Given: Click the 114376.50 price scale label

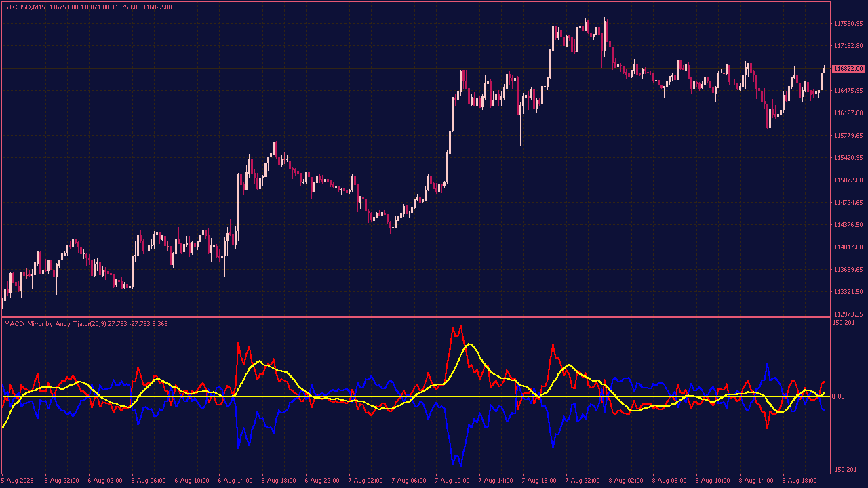Looking at the screenshot, I should 848,225.
